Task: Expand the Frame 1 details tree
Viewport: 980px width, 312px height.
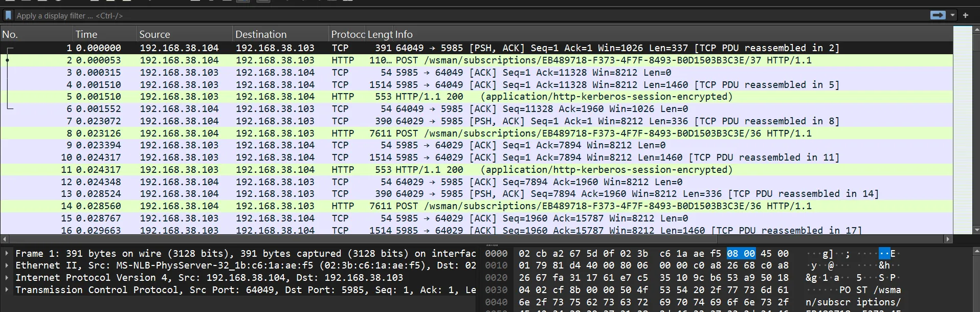Action: (x=7, y=253)
